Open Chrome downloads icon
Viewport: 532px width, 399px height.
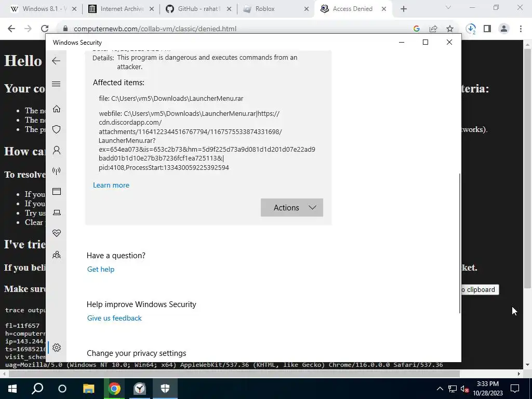pos(471,29)
